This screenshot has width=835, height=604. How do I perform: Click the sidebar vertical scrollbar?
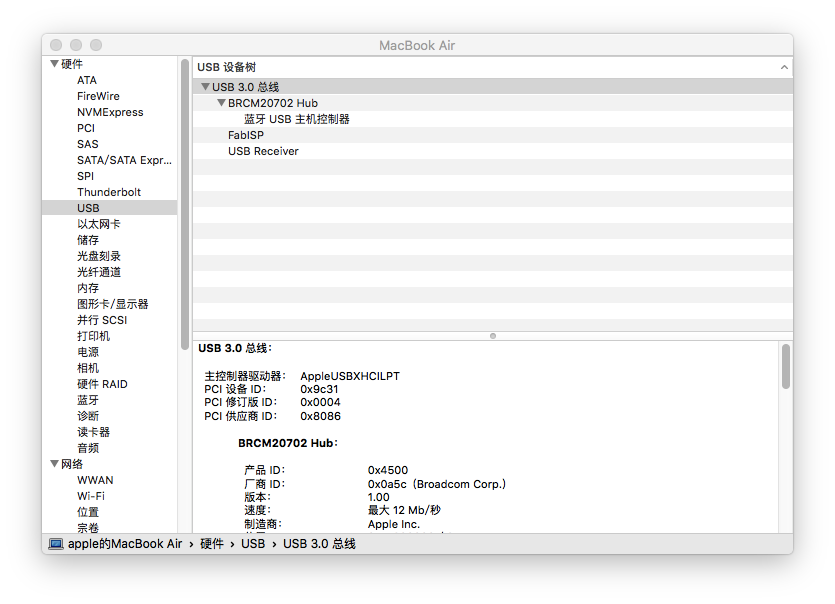point(185,205)
